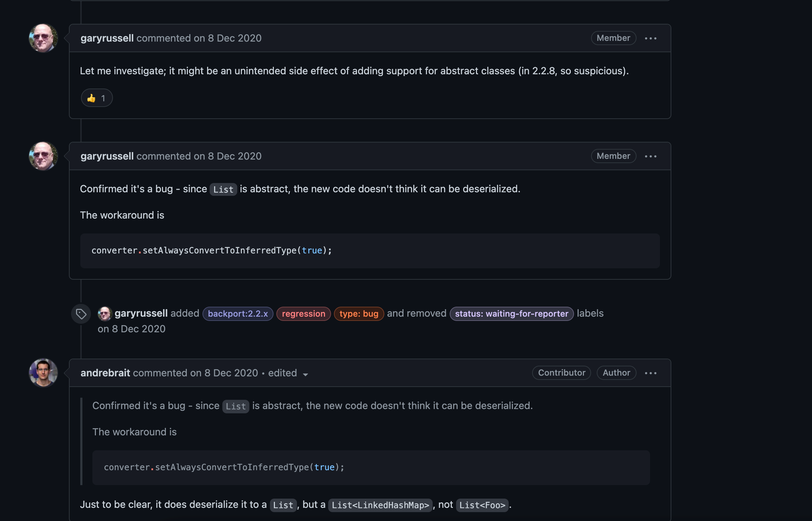Image resolution: width=812 pixels, height=521 pixels.
Task: Click the first comment's 8 Dec 2020 timestamp
Action: tap(234, 38)
